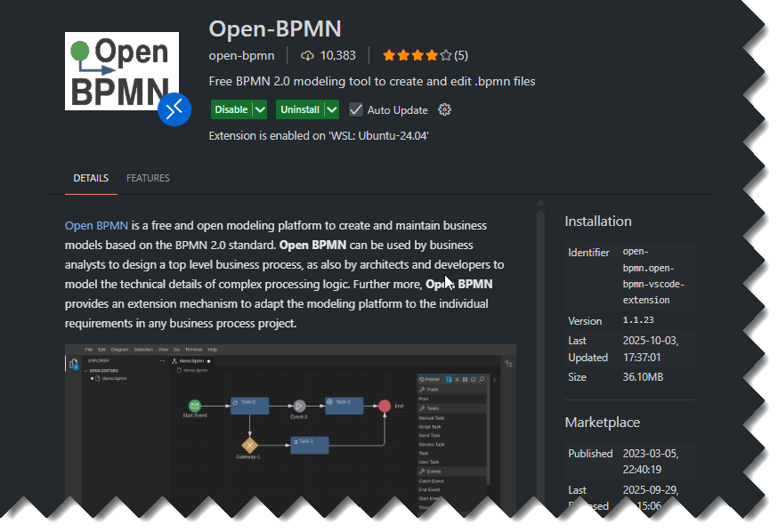The image size is (778, 532).
Task: Click the cloud download install count icon
Action: point(308,55)
